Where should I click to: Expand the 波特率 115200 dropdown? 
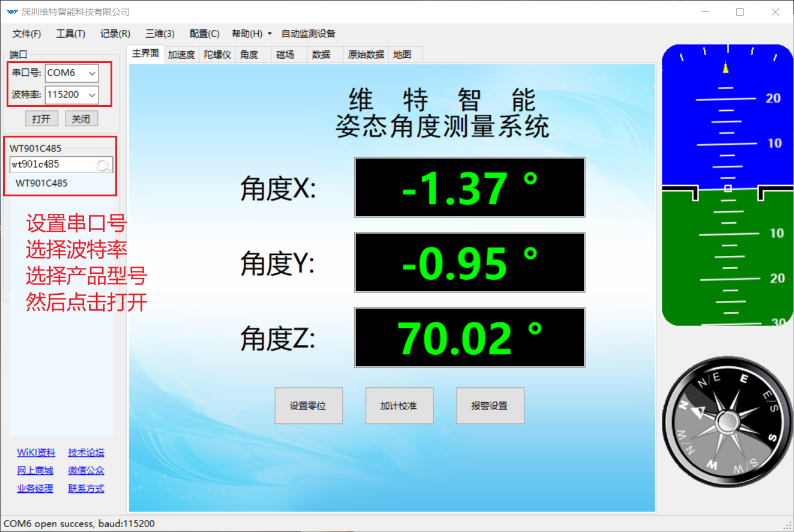pos(92,94)
